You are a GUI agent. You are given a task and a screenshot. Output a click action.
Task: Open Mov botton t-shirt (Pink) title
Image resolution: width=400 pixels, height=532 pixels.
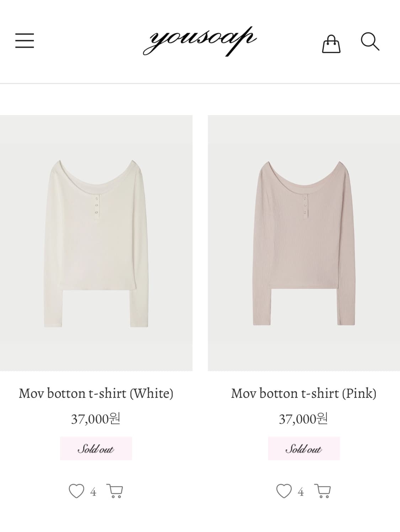tap(304, 393)
